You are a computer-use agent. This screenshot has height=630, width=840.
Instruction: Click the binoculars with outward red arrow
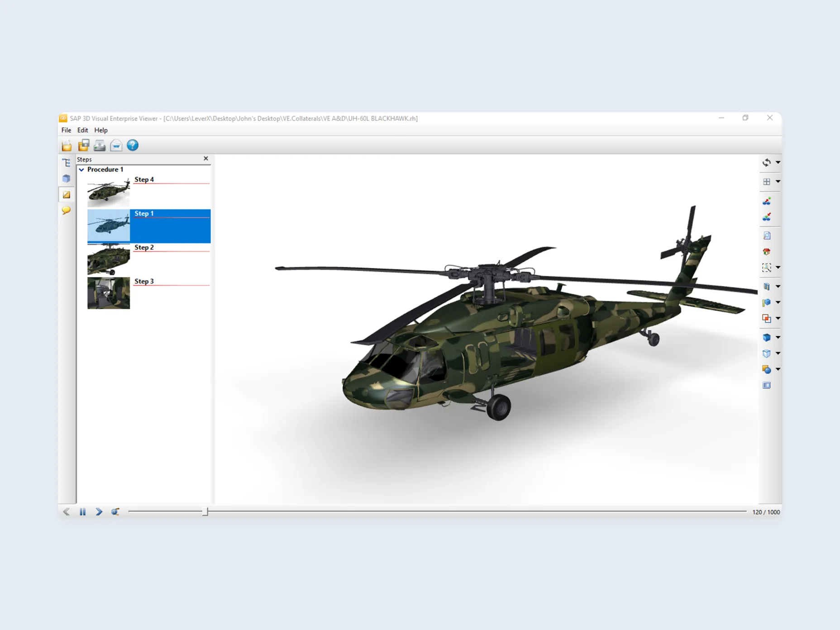pyautogui.click(x=767, y=201)
